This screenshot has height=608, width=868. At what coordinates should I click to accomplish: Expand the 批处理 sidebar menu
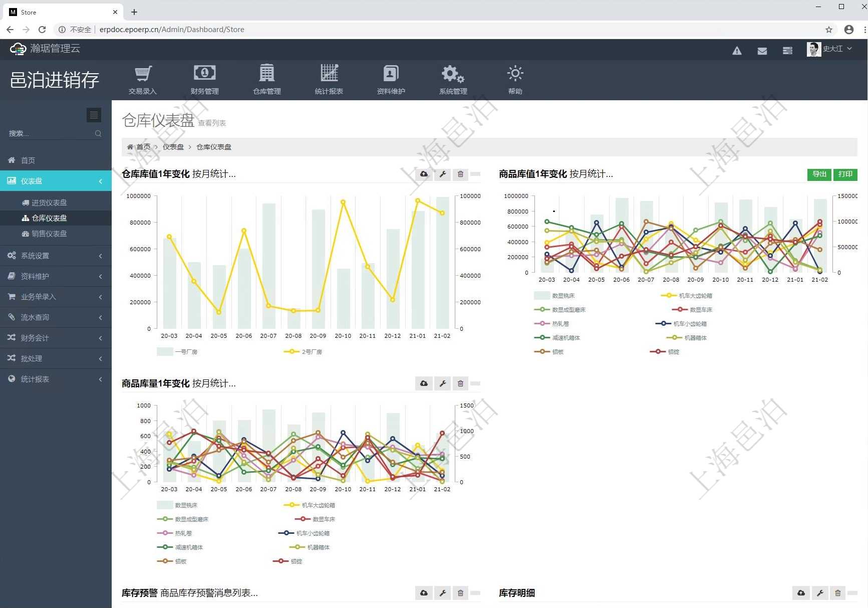(56, 358)
